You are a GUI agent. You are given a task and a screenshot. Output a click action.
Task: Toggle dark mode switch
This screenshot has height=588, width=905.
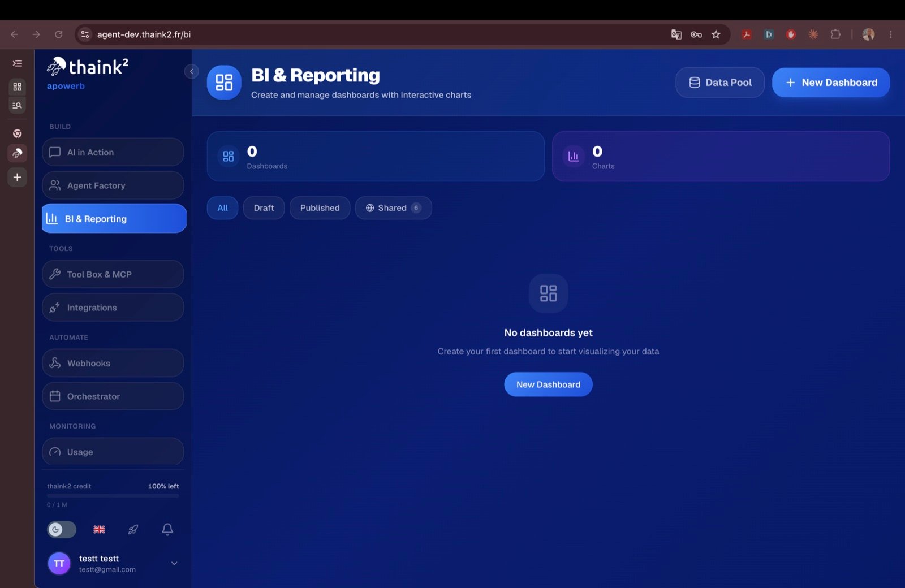(62, 530)
